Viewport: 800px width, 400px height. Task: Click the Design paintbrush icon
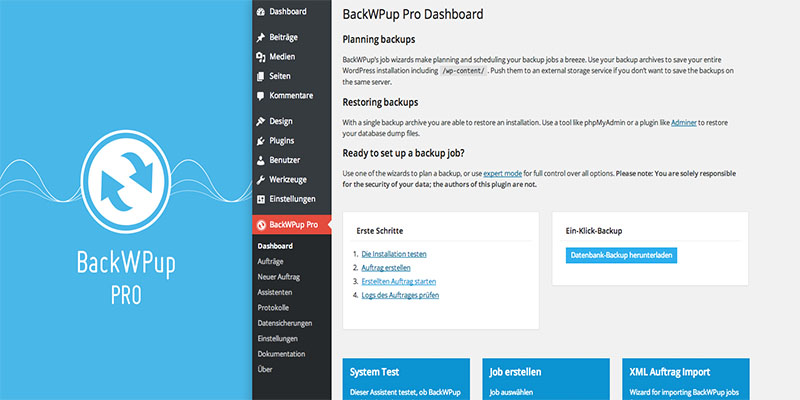(261, 121)
